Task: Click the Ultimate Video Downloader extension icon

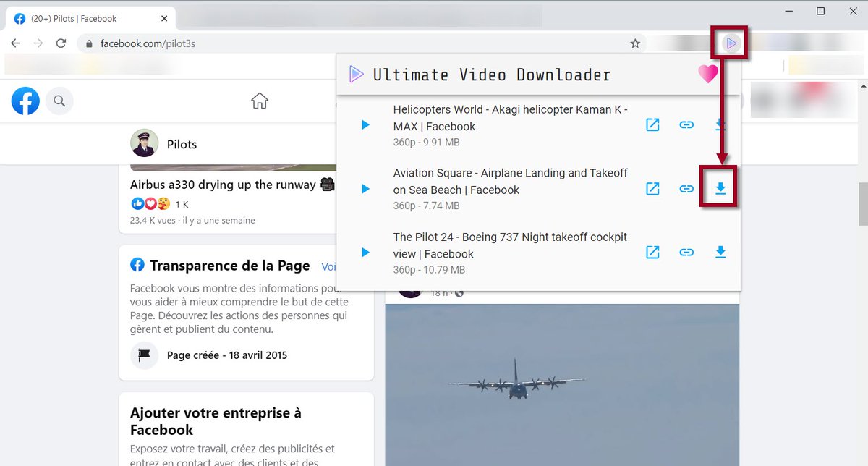Action: 731,43
